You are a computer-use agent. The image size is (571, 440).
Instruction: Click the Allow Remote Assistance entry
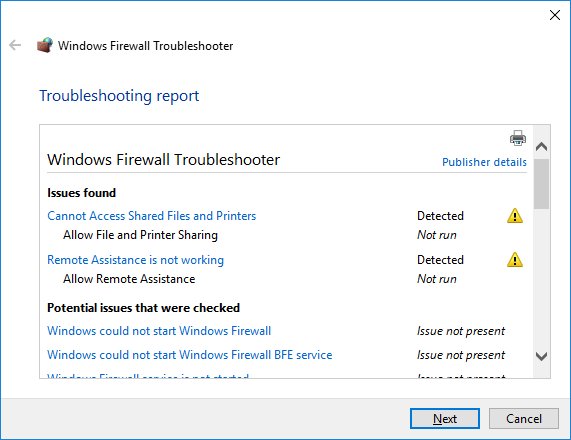[129, 279]
